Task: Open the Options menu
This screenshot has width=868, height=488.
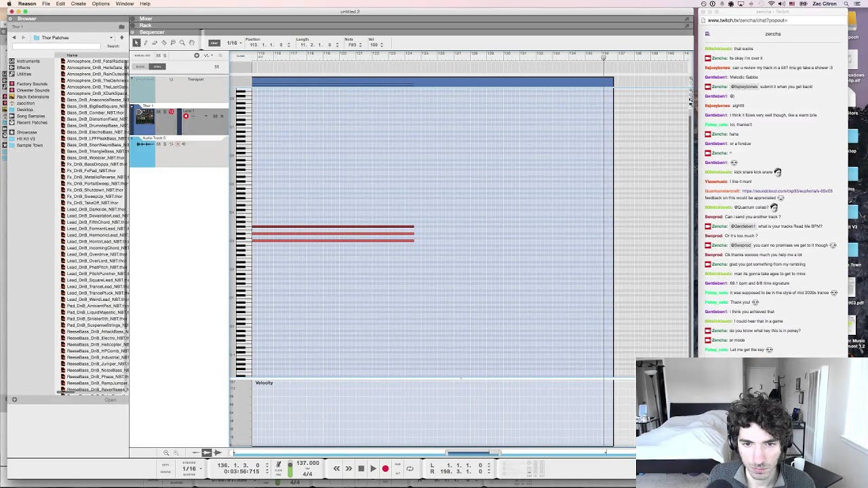Action: [x=101, y=4]
